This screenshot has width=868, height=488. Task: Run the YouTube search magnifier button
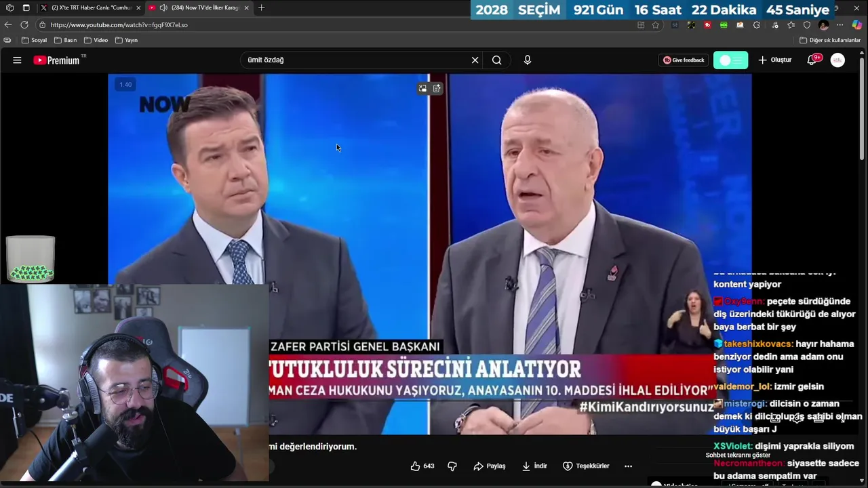point(497,60)
